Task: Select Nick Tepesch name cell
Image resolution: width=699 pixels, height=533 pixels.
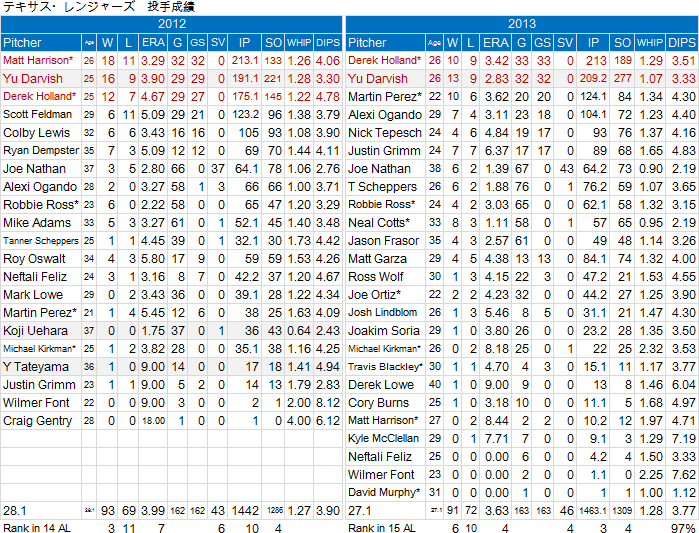Action: 385,132
